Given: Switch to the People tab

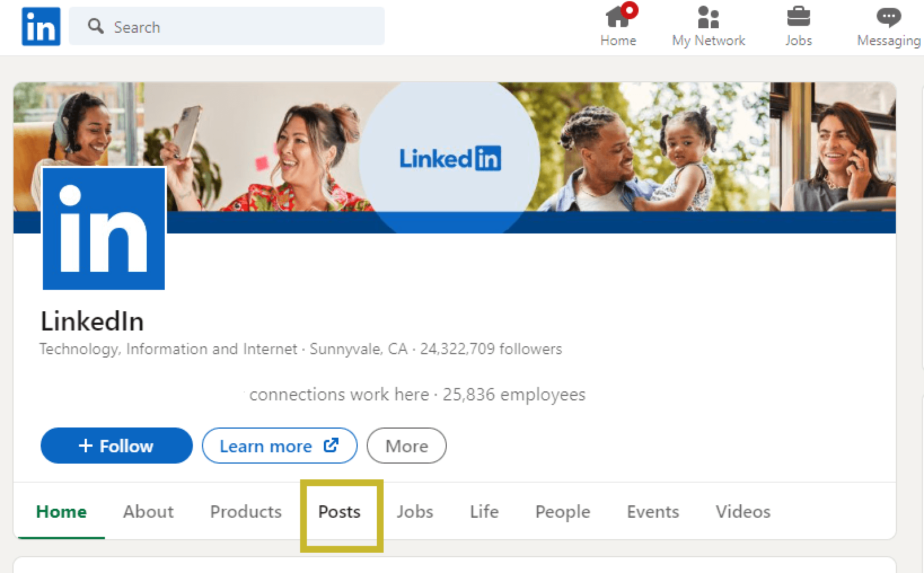Looking at the screenshot, I should tap(563, 512).
